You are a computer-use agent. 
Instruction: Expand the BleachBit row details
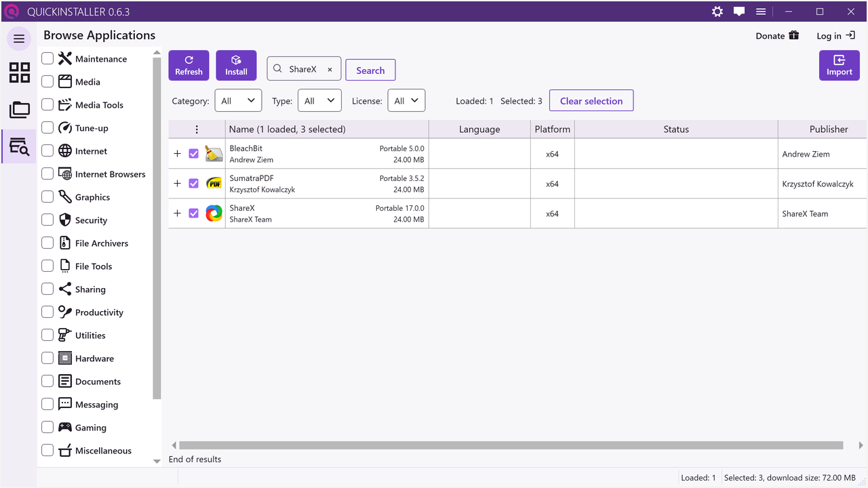coord(178,154)
